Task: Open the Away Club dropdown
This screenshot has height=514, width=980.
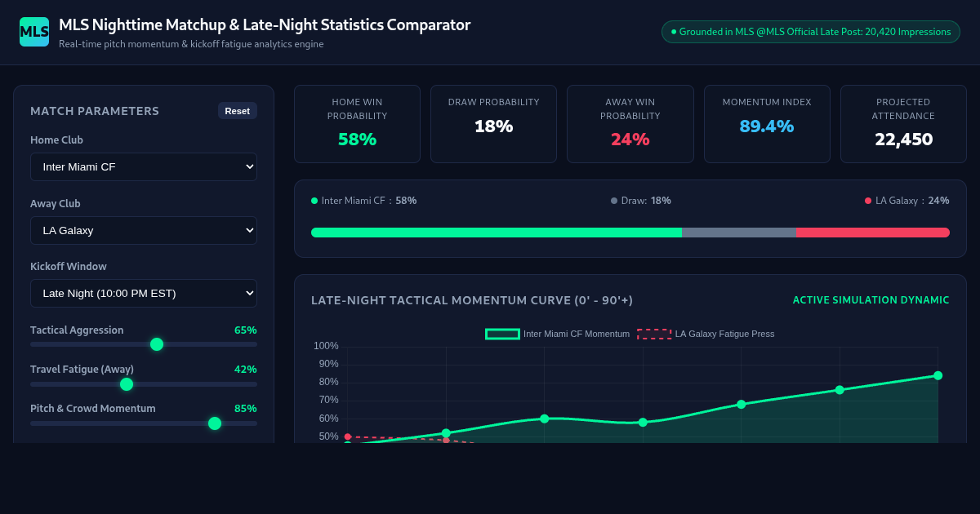Action: click(144, 230)
